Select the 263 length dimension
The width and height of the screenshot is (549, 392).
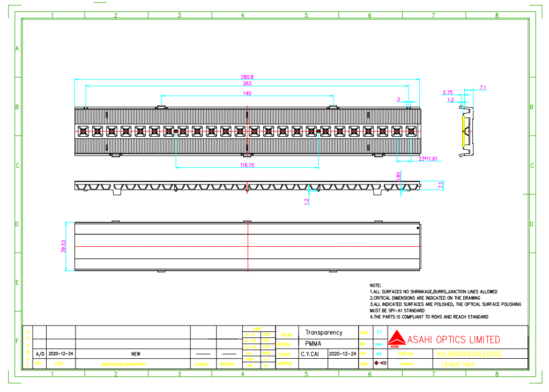point(247,83)
